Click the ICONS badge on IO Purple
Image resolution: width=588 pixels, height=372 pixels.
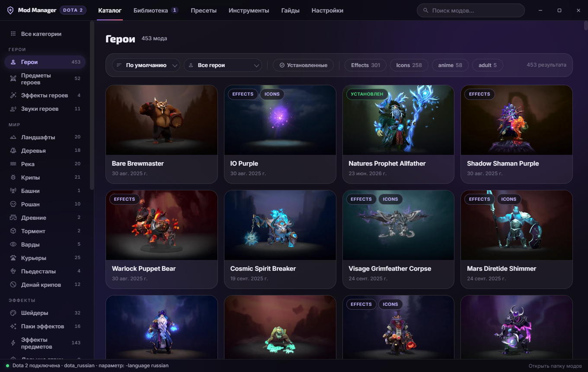coord(272,94)
